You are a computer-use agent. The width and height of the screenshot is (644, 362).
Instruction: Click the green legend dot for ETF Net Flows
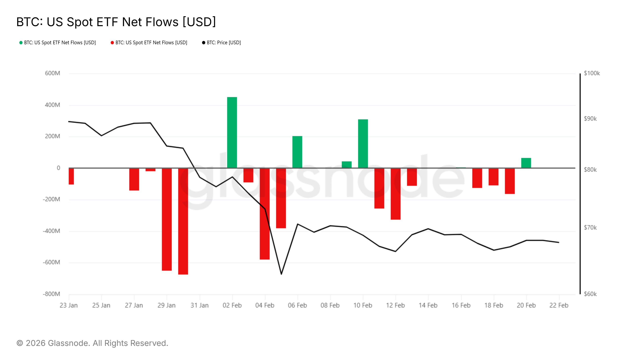(21, 43)
